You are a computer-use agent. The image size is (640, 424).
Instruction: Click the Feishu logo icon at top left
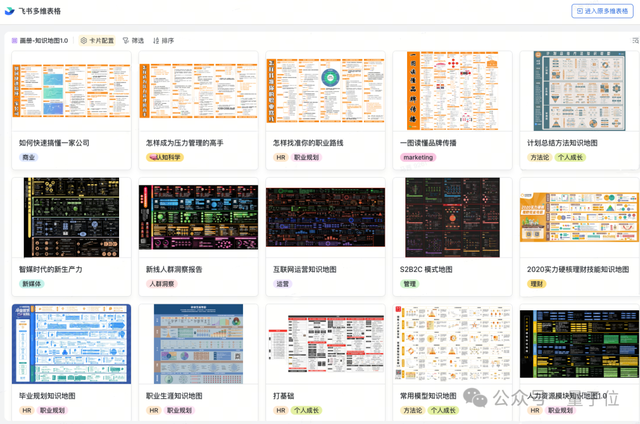coord(10,11)
